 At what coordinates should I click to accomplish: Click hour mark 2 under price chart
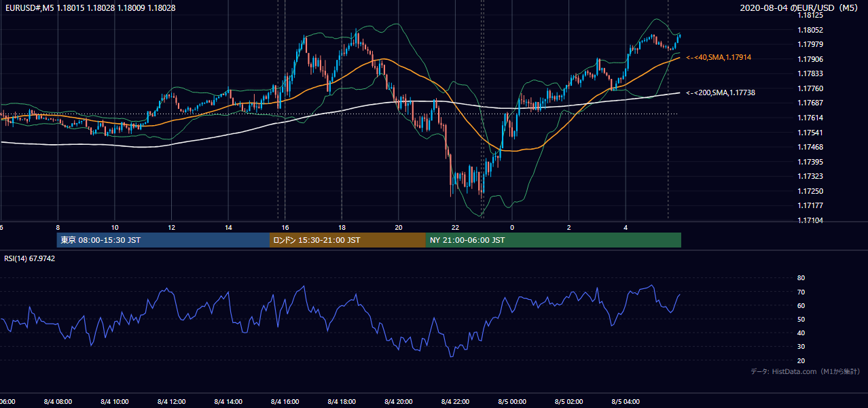569,228
